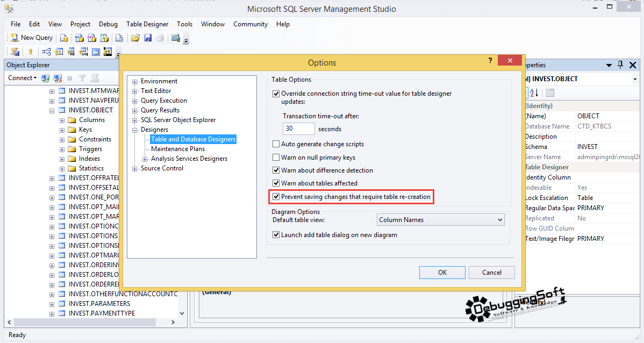
Task: Click the Generate Change Script icon
Action: click(x=15, y=52)
